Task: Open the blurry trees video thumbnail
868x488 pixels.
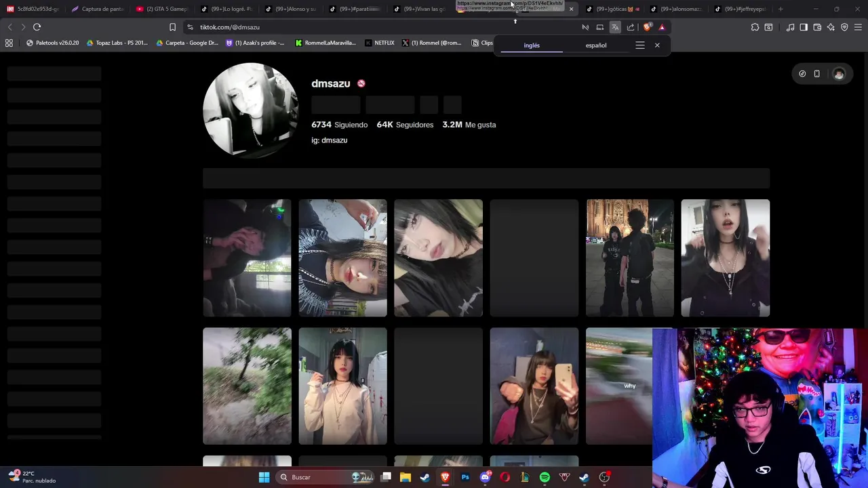Action: coord(247,386)
